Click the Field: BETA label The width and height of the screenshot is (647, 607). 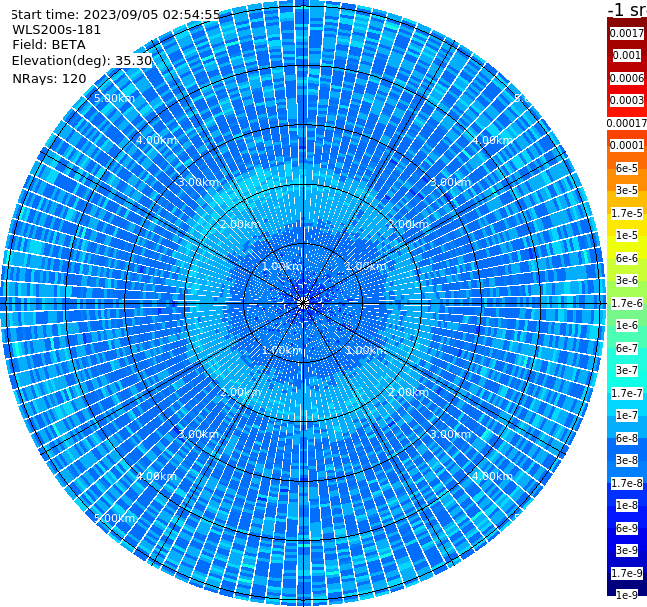click(49, 45)
